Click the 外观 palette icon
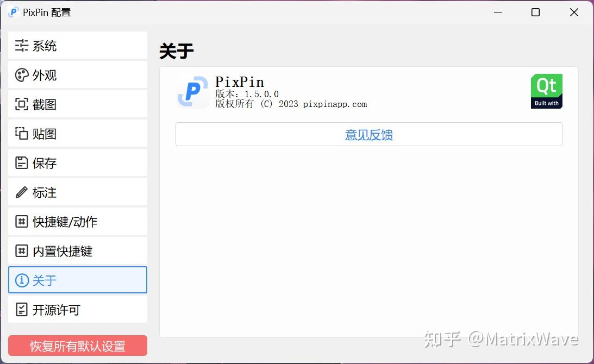Screen dimensions: 594x364 [22, 75]
